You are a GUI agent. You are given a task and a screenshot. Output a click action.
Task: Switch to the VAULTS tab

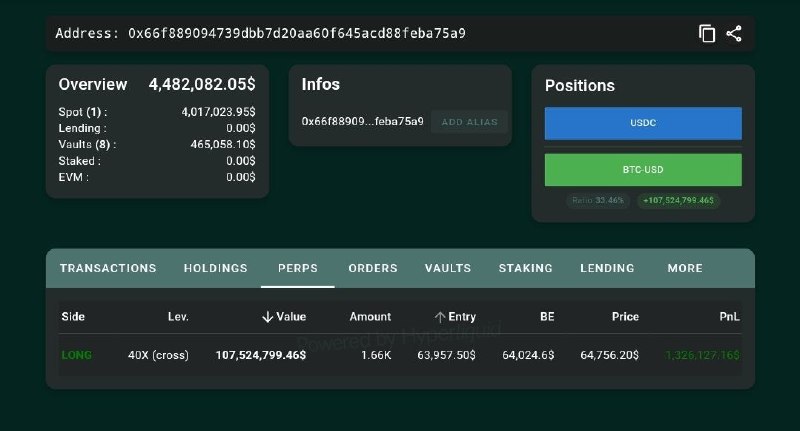tap(448, 268)
